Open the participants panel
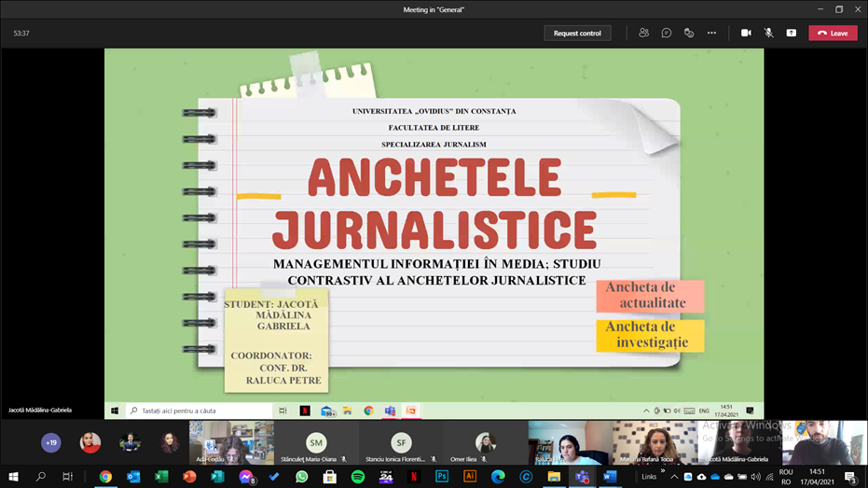 pyautogui.click(x=643, y=33)
